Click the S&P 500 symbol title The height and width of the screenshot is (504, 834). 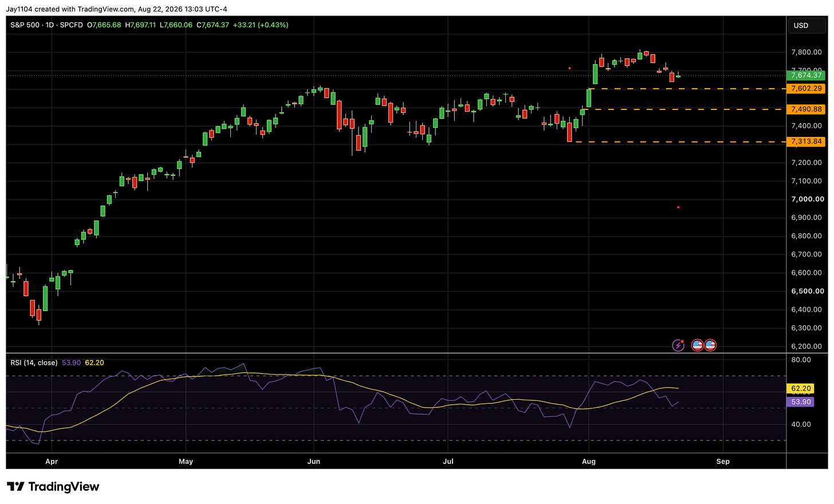[25, 25]
